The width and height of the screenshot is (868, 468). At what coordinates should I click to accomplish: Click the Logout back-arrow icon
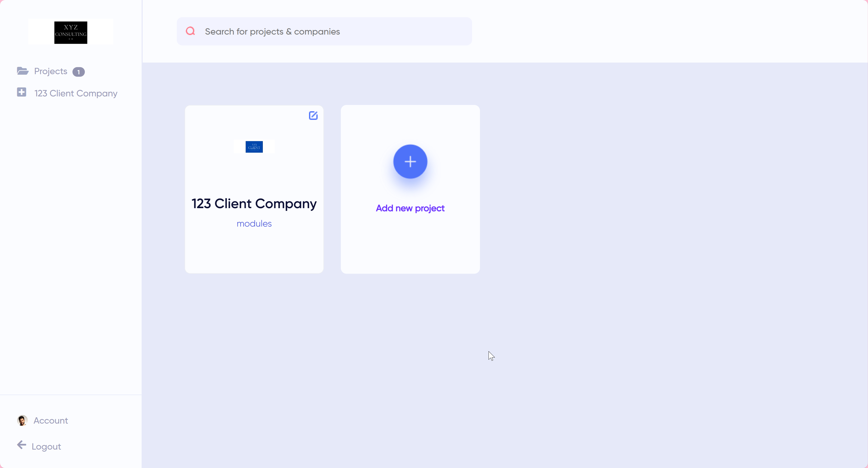pyautogui.click(x=21, y=446)
